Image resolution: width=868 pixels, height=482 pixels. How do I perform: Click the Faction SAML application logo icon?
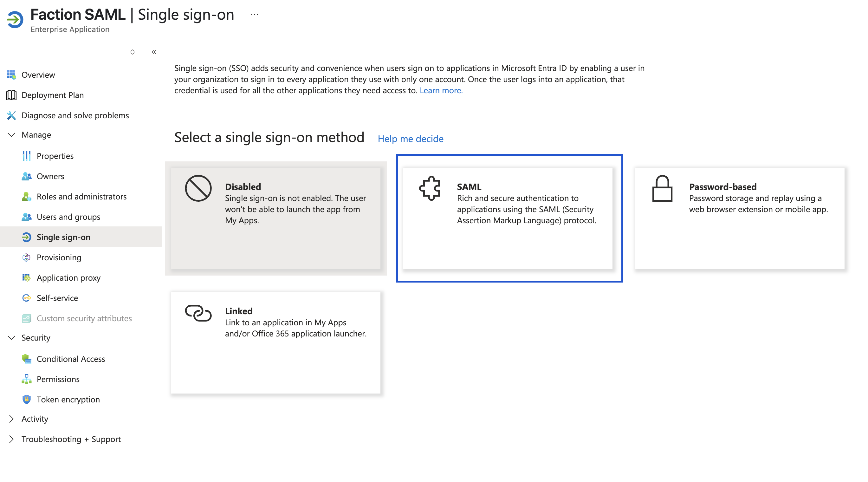coord(15,20)
